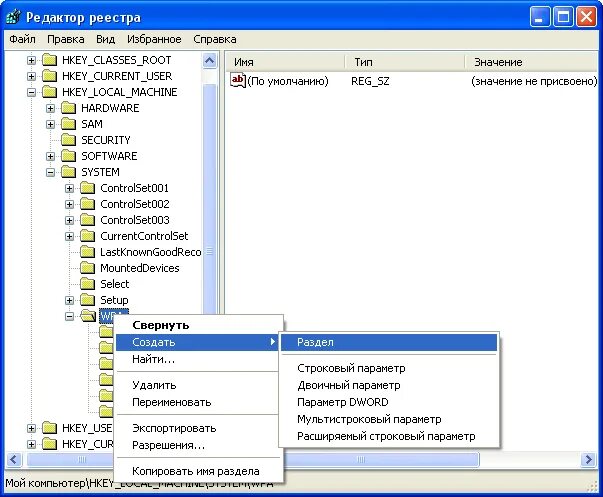Screen dimensions: 603x497
Task: Click the open WPA folder icon
Action: pos(88,316)
